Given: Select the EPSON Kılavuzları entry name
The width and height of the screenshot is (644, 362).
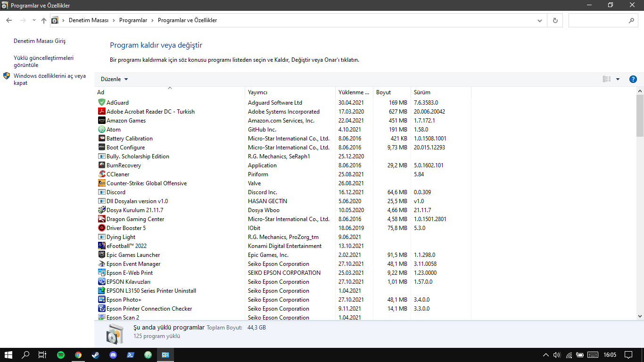Looking at the screenshot, I should (x=129, y=281).
